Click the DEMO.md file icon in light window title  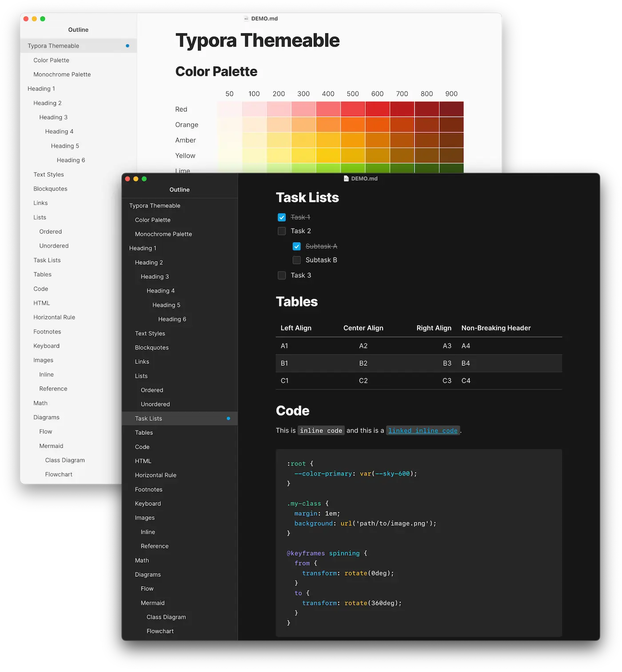(246, 19)
